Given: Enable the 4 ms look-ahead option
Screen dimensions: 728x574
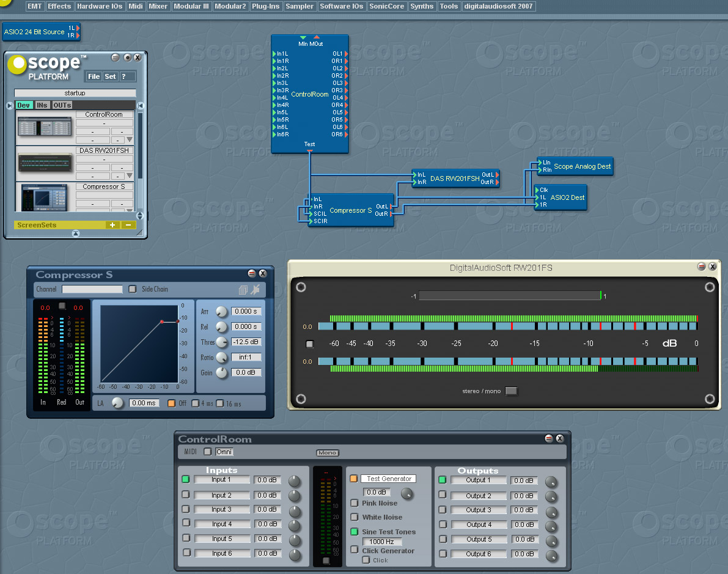Looking at the screenshot, I should [196, 403].
